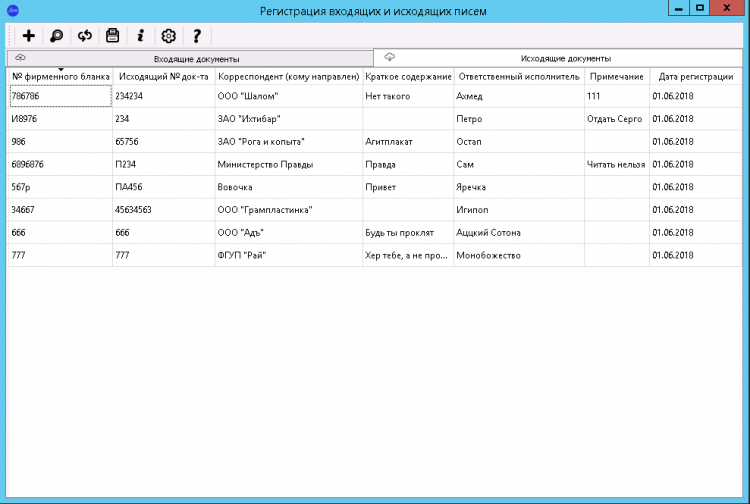Click the Корреспондент (кому направлен) header
Viewport: 750px width, 504px height.
[288, 77]
